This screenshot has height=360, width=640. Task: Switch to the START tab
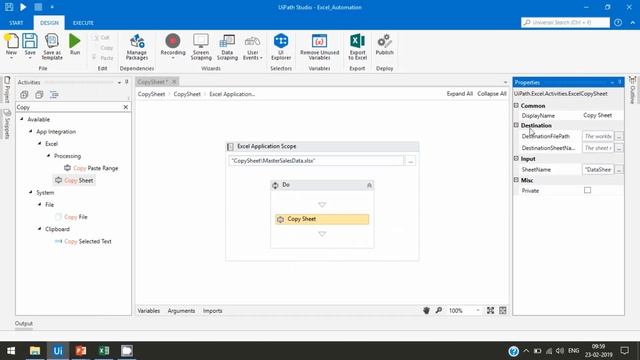tap(16, 23)
